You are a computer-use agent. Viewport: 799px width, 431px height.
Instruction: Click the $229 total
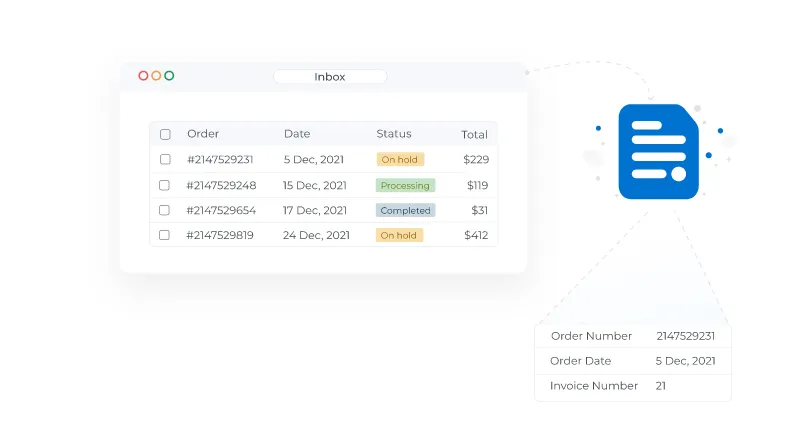476,159
